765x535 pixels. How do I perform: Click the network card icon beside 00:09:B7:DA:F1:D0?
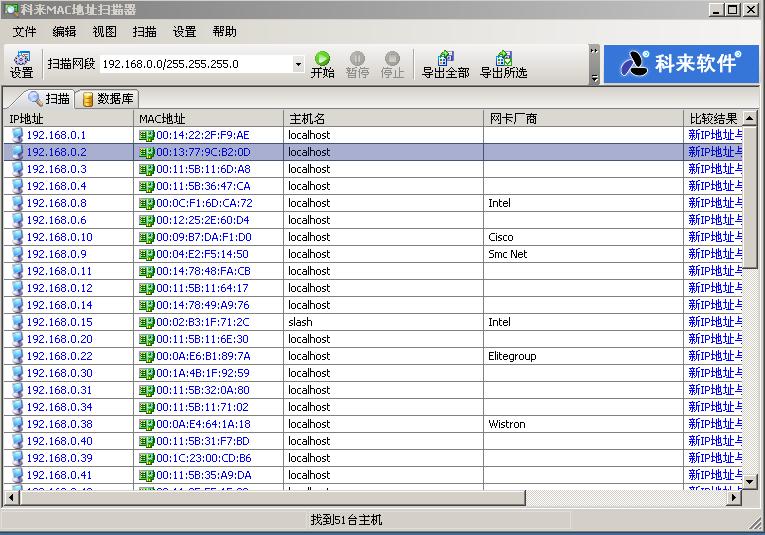coord(146,238)
